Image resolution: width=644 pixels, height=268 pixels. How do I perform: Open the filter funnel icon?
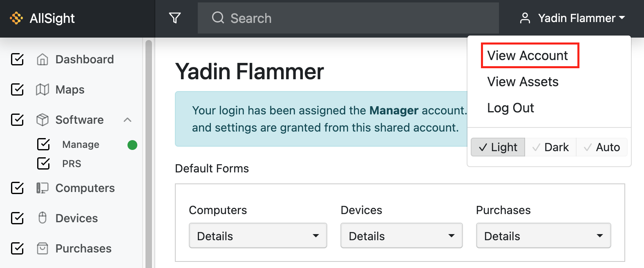coord(175,18)
